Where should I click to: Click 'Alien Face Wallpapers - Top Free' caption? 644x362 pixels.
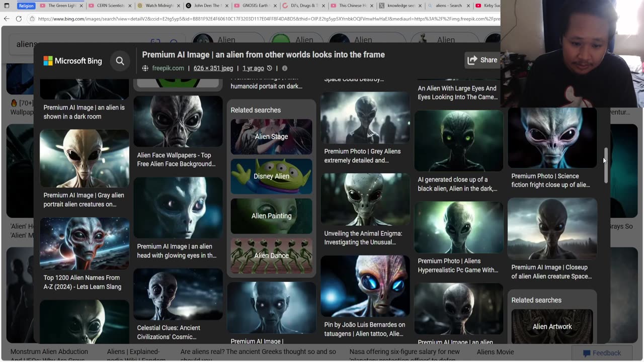pyautogui.click(x=176, y=159)
